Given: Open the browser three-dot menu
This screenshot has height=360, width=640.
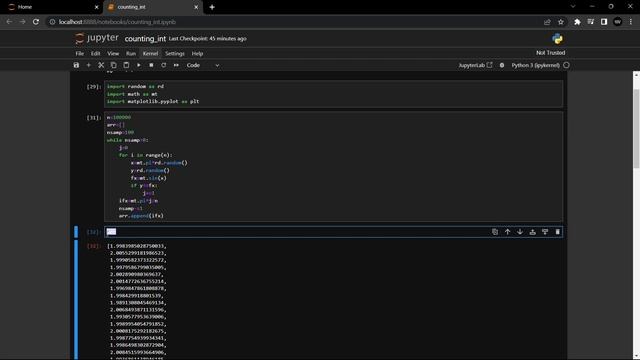Looking at the screenshot, I should coord(631,22).
